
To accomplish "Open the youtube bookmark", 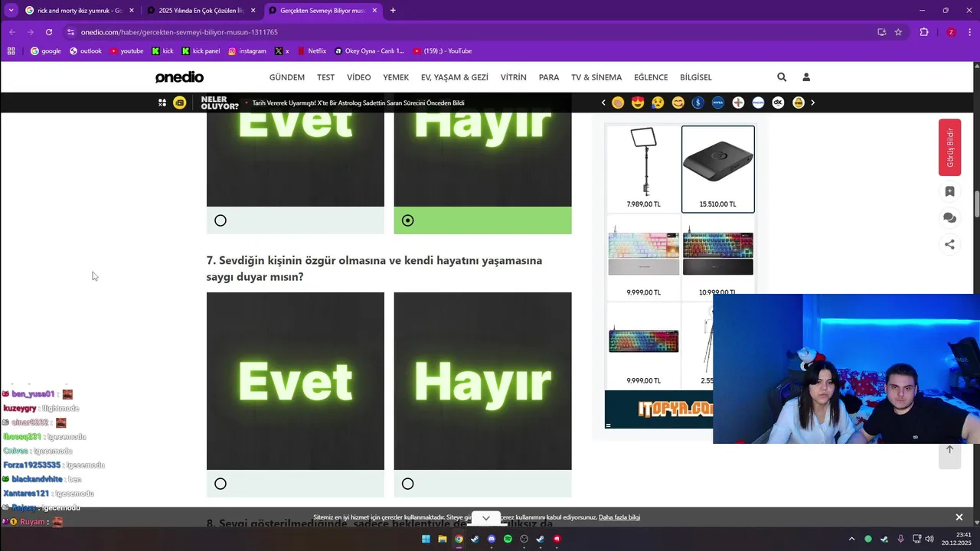I will point(127,51).
